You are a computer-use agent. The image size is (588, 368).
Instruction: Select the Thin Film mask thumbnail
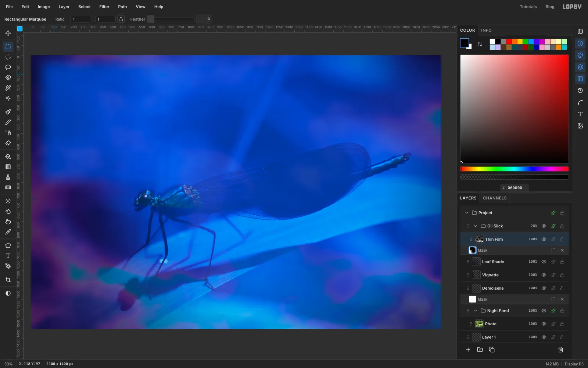coord(473,250)
